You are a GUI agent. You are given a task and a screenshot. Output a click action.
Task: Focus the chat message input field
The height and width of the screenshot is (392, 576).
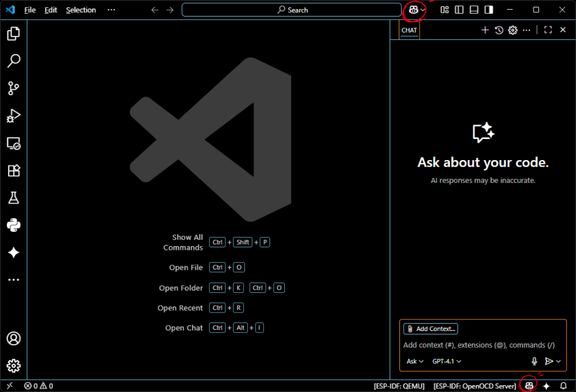click(483, 345)
